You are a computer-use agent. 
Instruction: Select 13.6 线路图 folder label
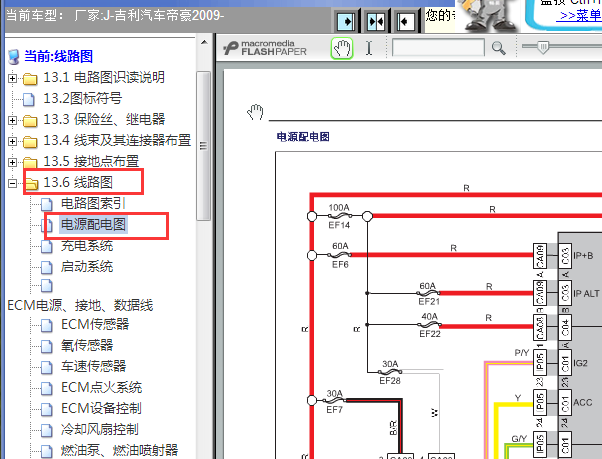(x=78, y=182)
